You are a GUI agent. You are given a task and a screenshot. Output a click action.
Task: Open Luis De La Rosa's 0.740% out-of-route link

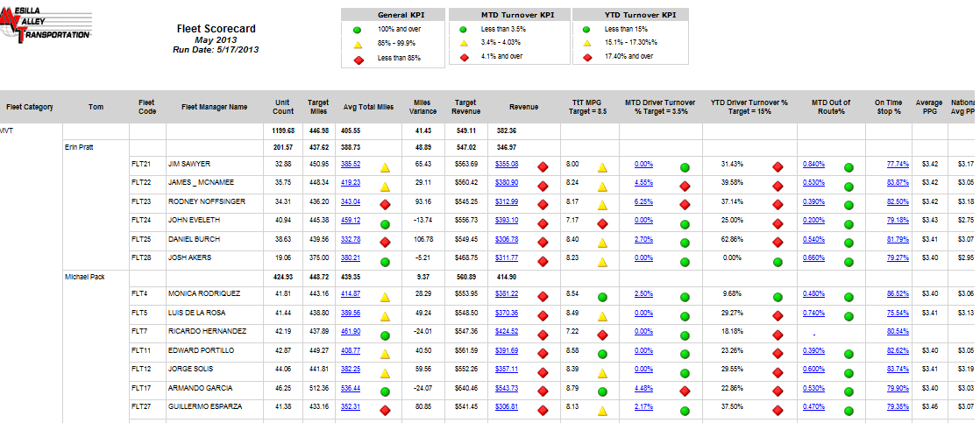[x=813, y=313]
